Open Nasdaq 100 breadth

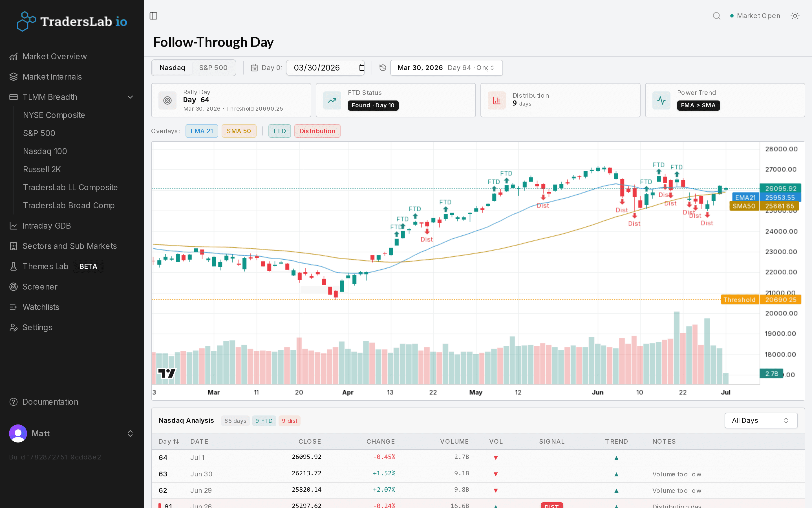coord(45,151)
